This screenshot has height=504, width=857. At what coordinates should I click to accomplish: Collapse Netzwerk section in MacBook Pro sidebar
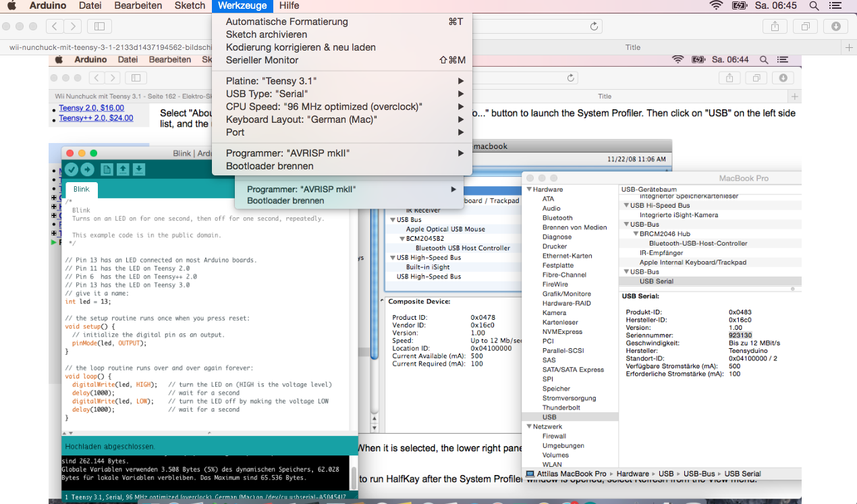click(528, 427)
